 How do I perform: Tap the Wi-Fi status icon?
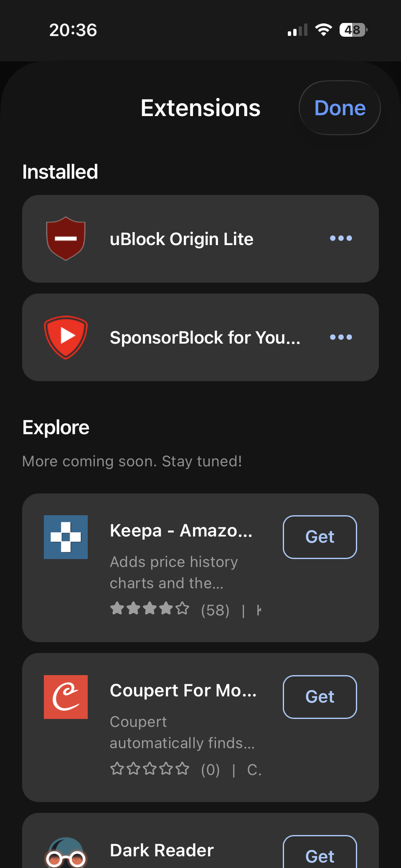click(323, 30)
